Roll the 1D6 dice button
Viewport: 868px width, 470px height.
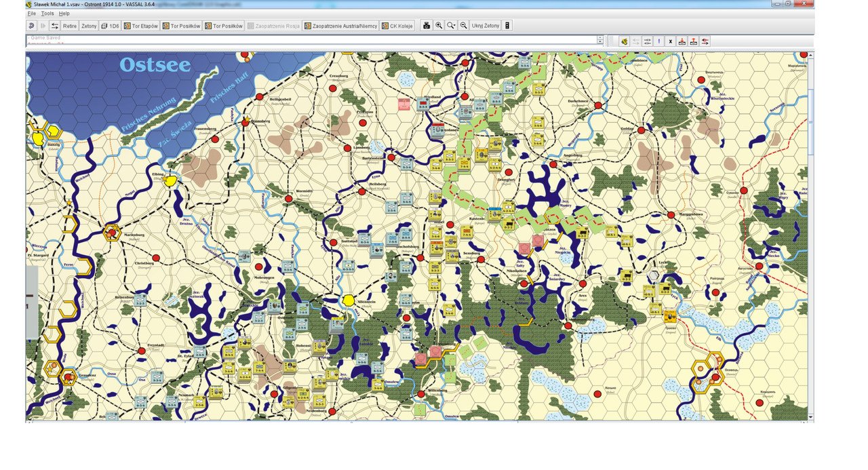coord(110,26)
